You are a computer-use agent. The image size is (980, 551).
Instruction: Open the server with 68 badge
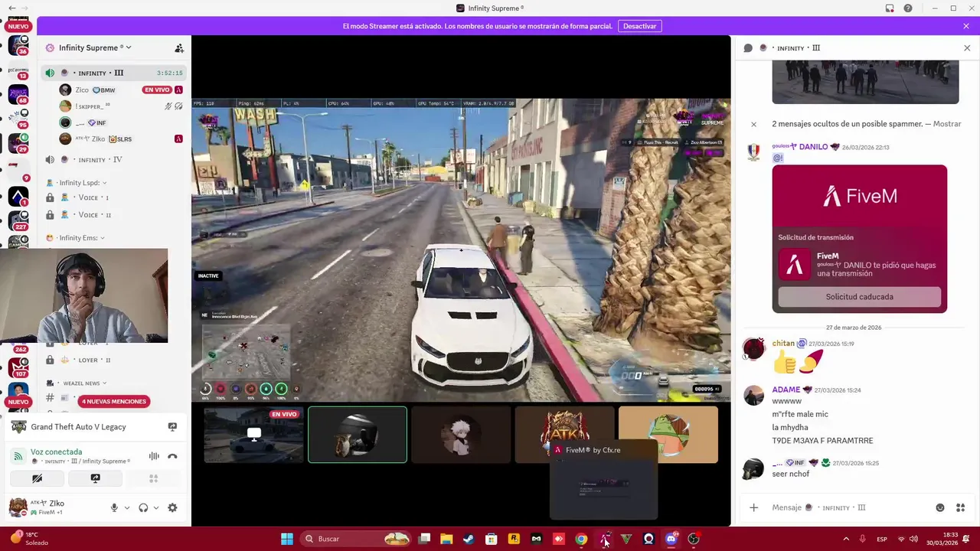pyautogui.click(x=18, y=96)
